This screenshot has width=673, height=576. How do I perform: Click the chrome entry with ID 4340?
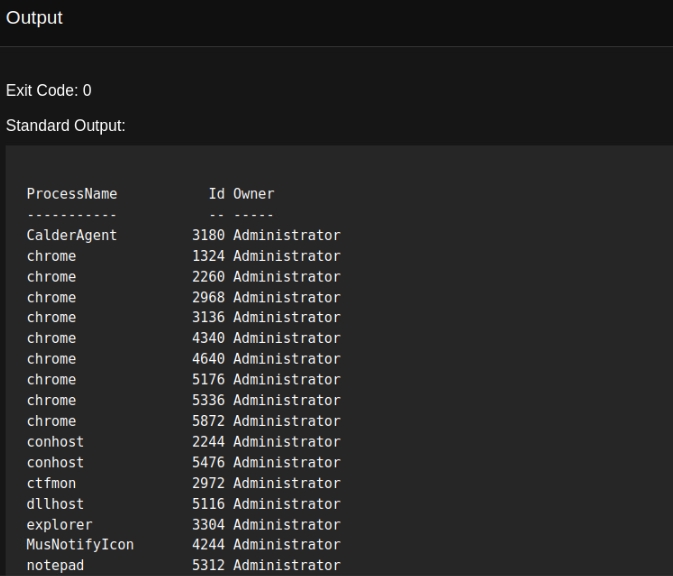click(x=51, y=339)
